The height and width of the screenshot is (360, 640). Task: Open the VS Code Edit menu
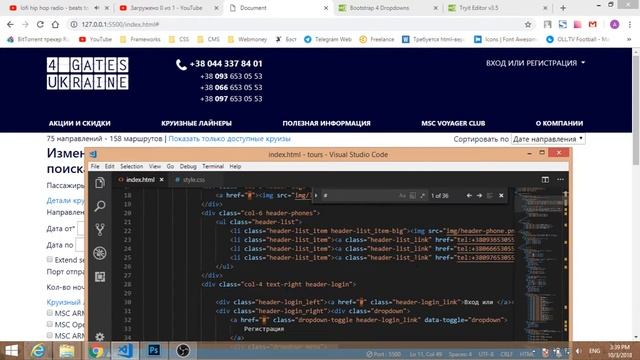(x=109, y=166)
